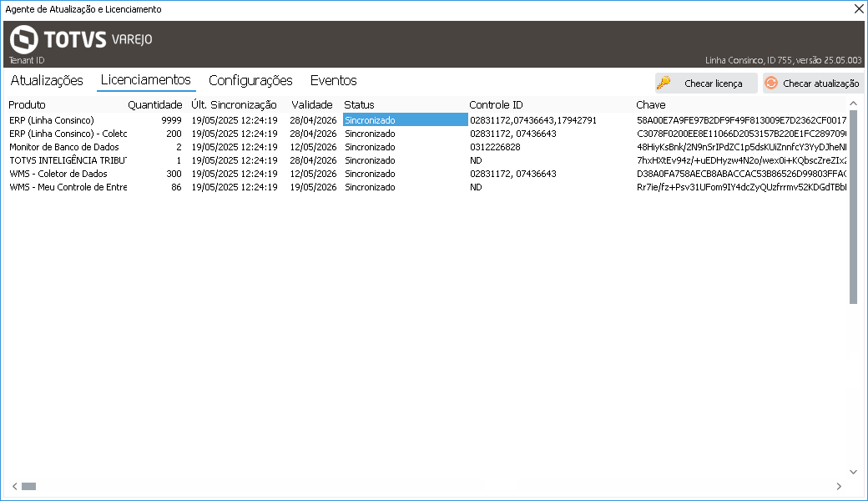Click the key starting with Rr7ie/fz
Viewport: 868px width, 501px height.
point(741,186)
